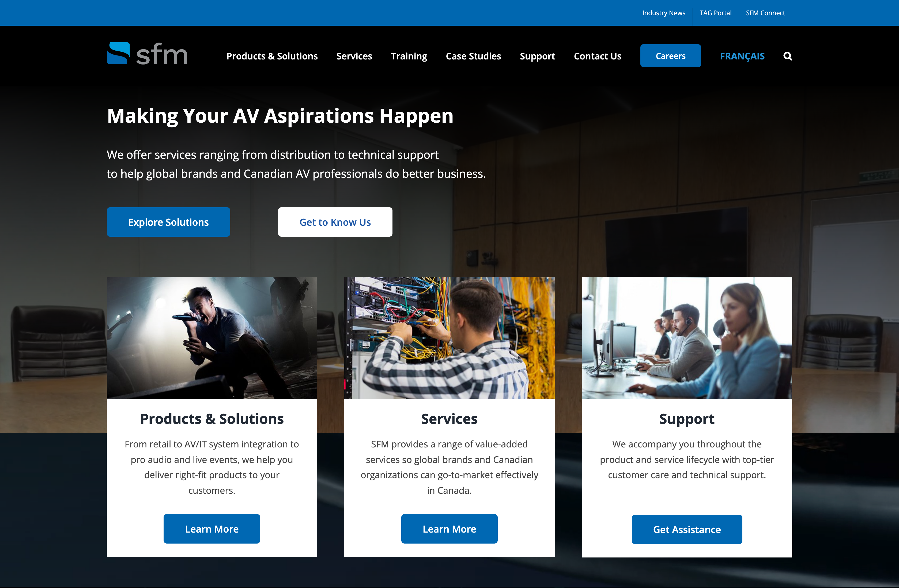Go to TAG Portal
Screen dimensions: 899x588
coord(715,13)
